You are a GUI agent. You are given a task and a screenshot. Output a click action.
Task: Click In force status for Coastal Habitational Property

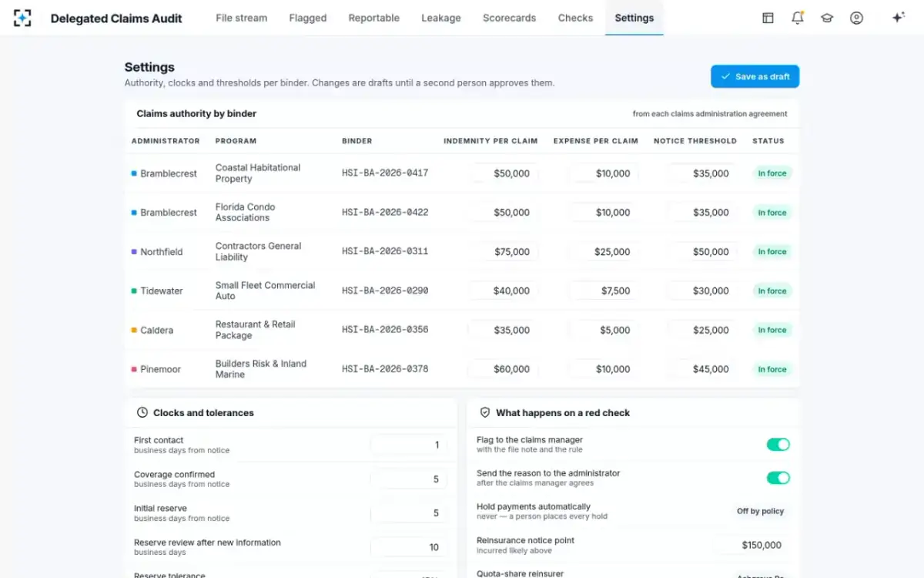(x=772, y=173)
